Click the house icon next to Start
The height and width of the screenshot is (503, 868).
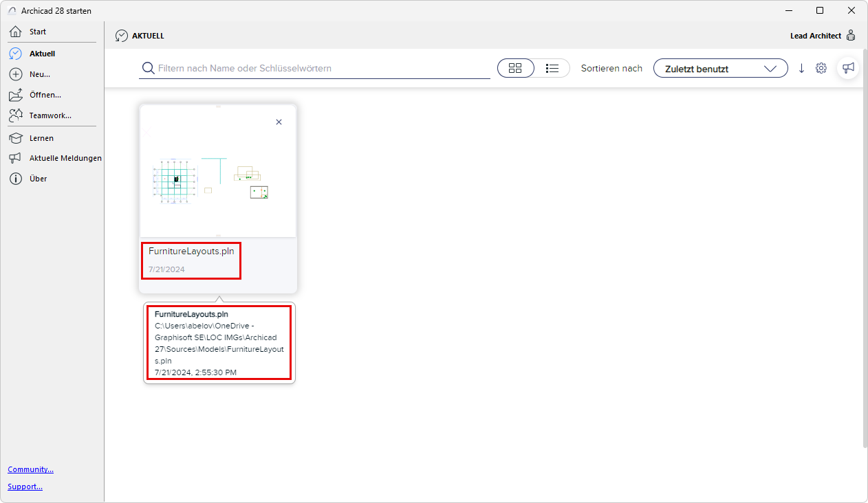coord(16,32)
